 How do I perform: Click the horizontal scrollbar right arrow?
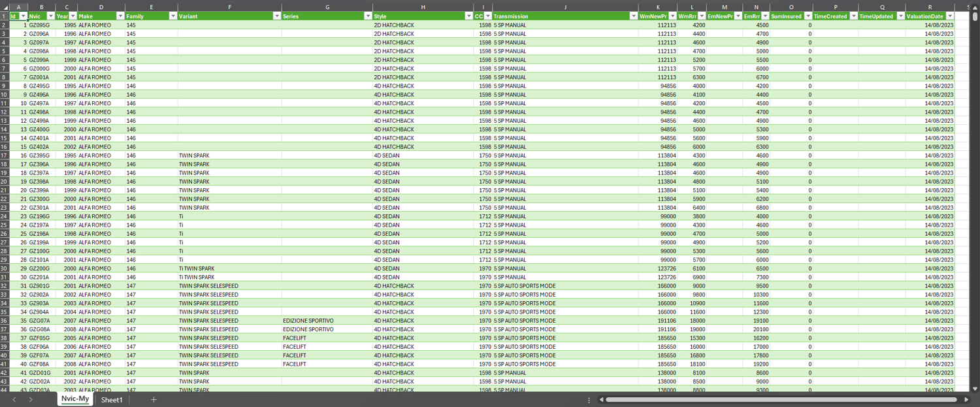966,400
